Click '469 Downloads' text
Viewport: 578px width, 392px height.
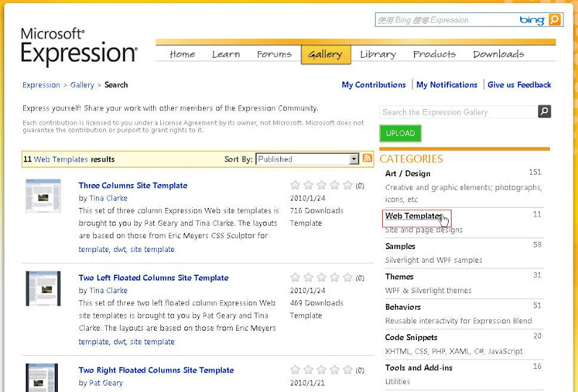point(316,302)
